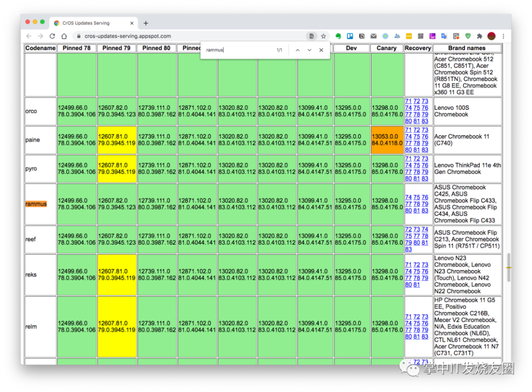The image size is (532, 392).
Task: Click the relm codename cell
Action: click(40, 327)
